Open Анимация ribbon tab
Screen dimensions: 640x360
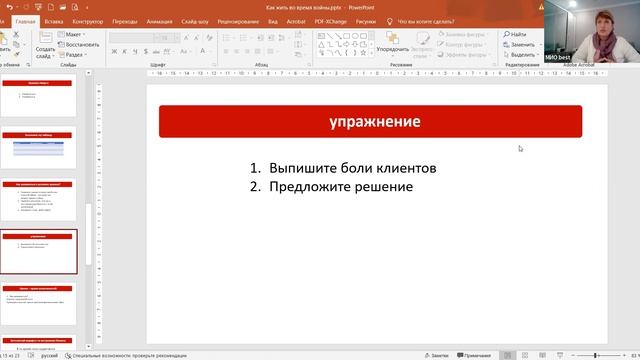(x=159, y=22)
